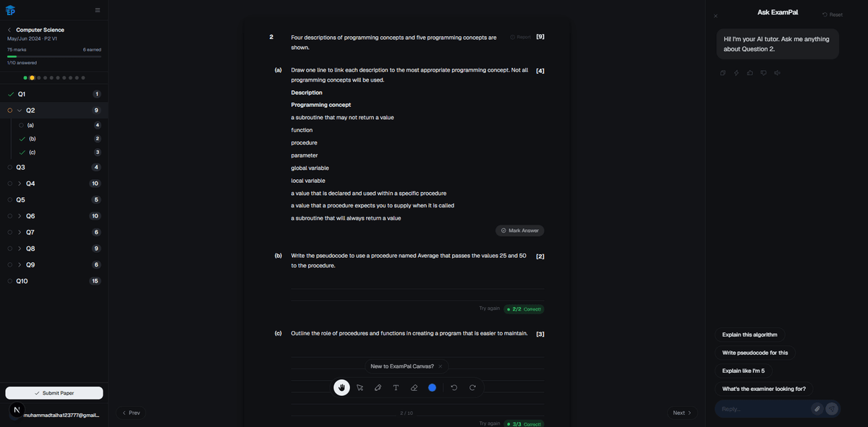The image size is (868, 427).
Task: Click the Mark Answer button
Action: tap(519, 230)
